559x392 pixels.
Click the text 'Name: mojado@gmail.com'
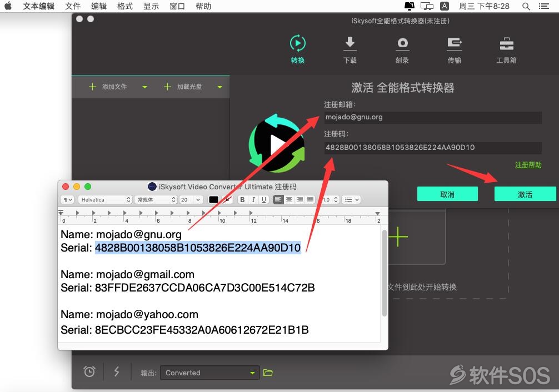128,274
